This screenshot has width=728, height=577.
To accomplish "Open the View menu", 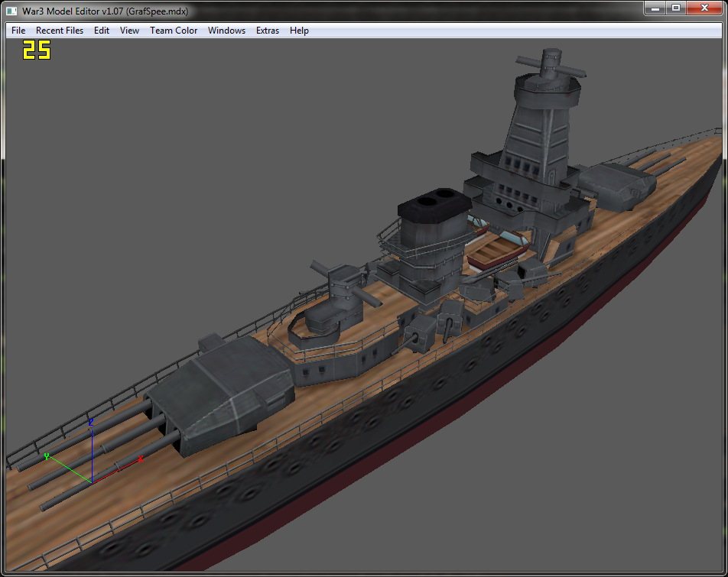I will point(129,31).
